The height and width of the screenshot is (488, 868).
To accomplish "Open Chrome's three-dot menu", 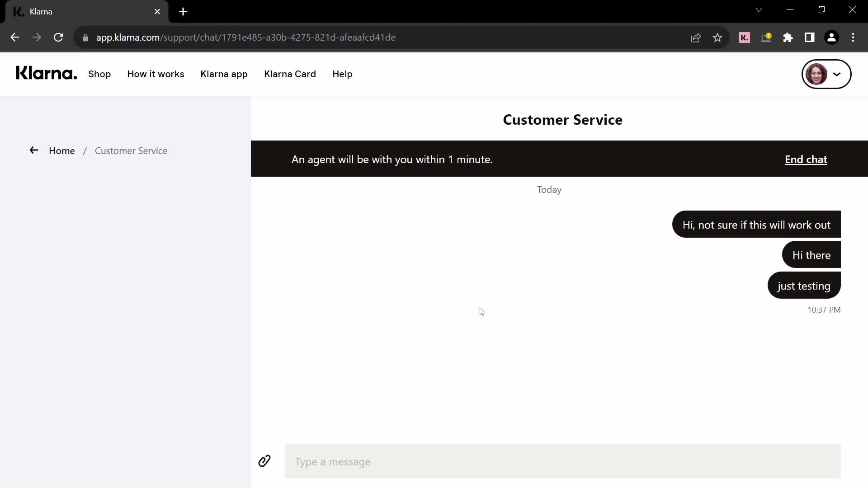I will (853, 38).
